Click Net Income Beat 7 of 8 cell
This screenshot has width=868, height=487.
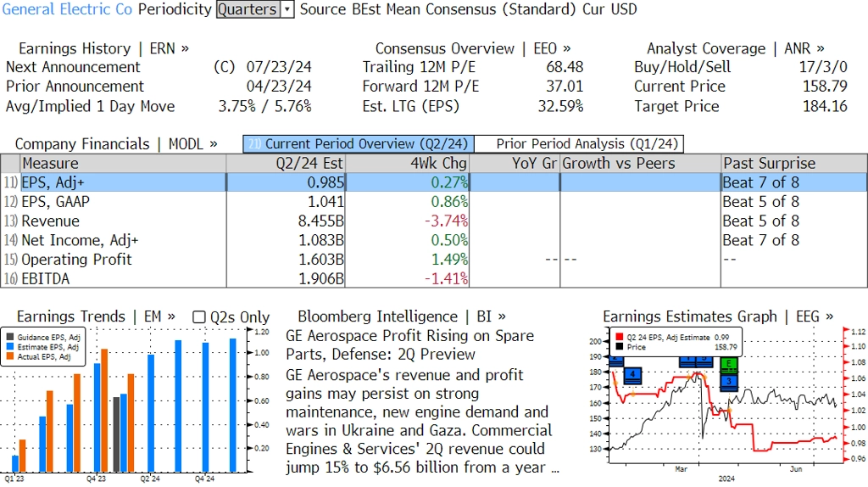tap(793, 240)
